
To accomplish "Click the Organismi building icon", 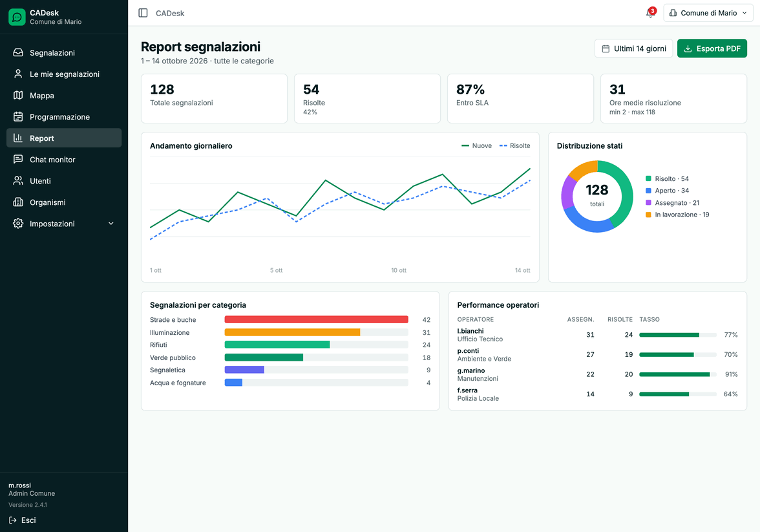I will click(18, 202).
